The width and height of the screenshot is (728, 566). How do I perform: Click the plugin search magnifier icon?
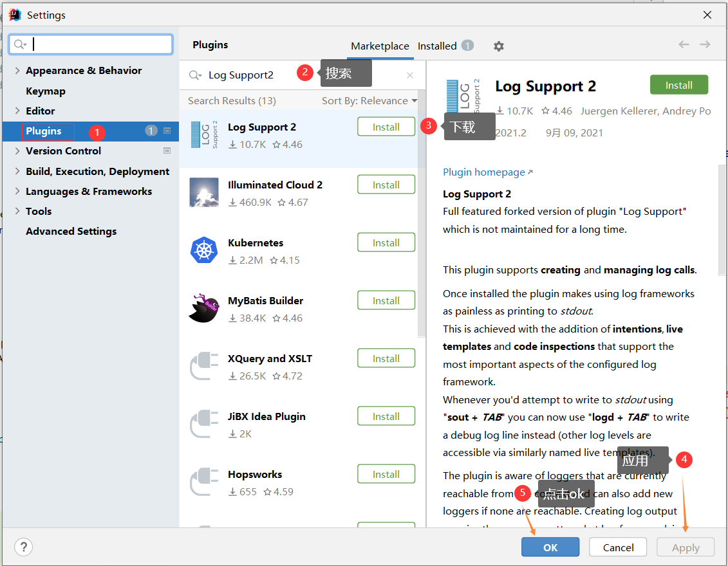coord(195,75)
